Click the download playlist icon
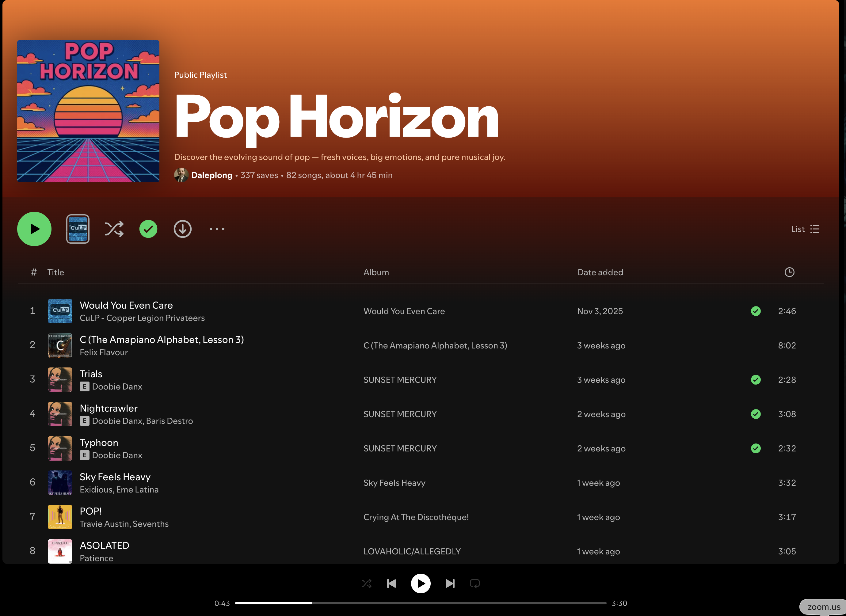846x616 pixels. coord(182,229)
